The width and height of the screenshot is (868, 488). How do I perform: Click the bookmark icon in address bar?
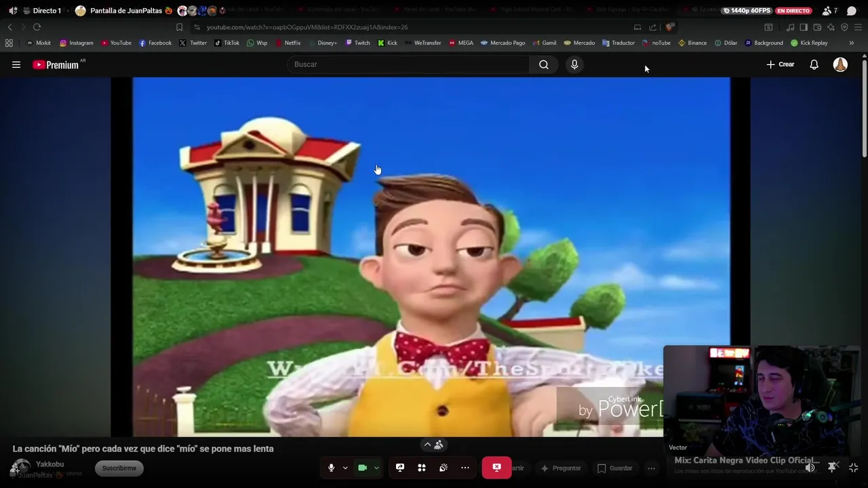click(179, 27)
